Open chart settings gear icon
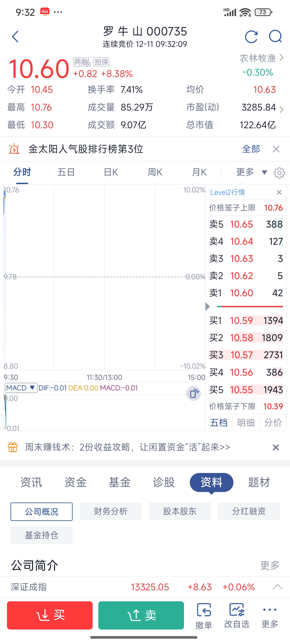The width and height of the screenshot is (290, 644). pos(279,173)
